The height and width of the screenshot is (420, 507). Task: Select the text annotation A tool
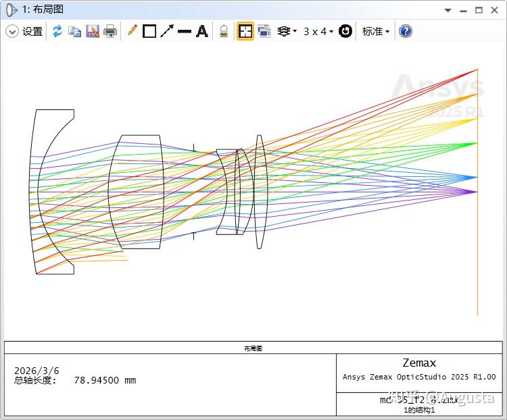pyautogui.click(x=202, y=31)
